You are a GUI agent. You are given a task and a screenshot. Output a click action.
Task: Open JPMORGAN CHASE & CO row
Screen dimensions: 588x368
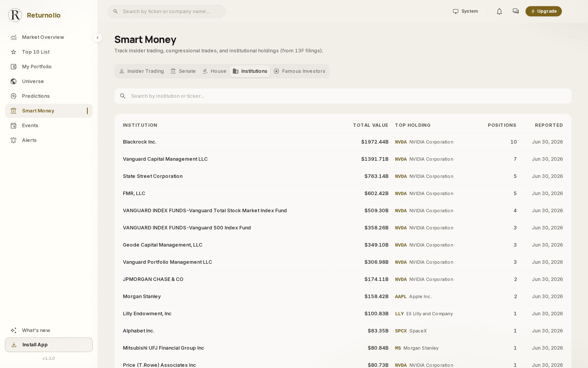[x=343, y=279]
